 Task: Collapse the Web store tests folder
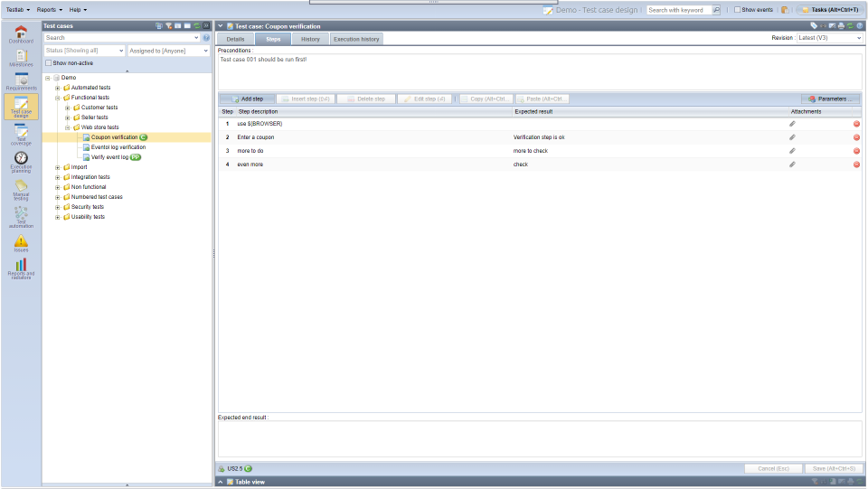[68, 127]
